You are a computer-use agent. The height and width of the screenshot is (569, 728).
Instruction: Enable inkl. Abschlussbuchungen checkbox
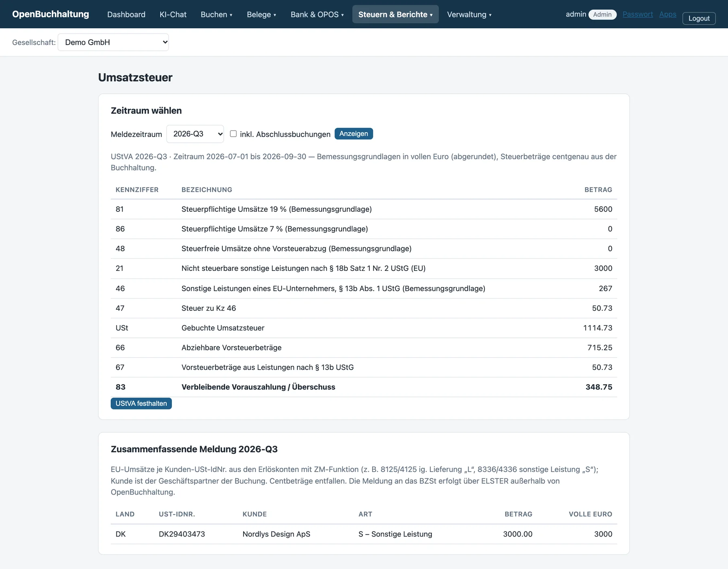tap(233, 134)
